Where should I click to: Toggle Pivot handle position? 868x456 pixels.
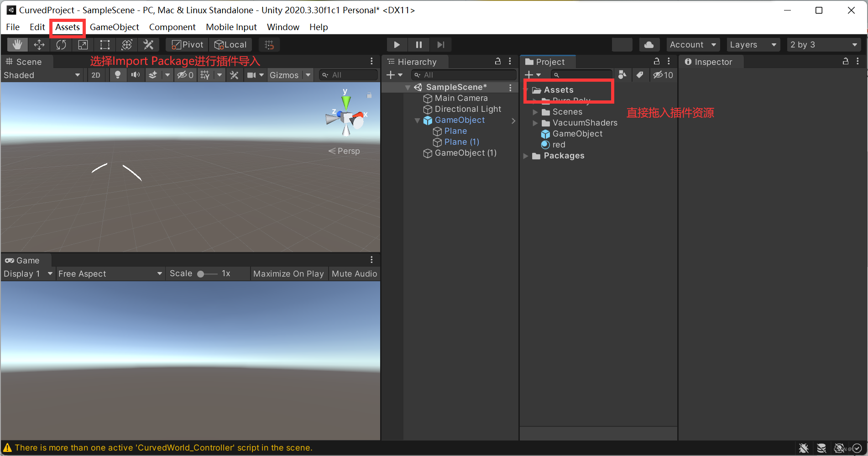point(188,45)
